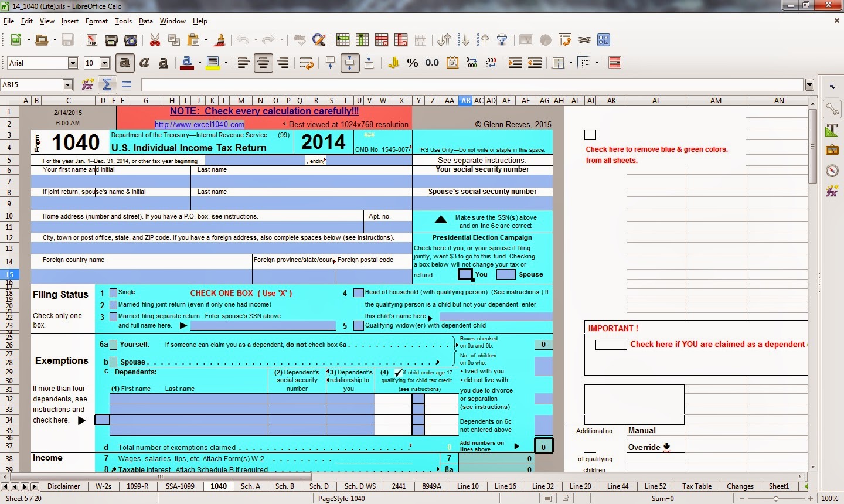Click the Bold formatting button

[x=124, y=63]
